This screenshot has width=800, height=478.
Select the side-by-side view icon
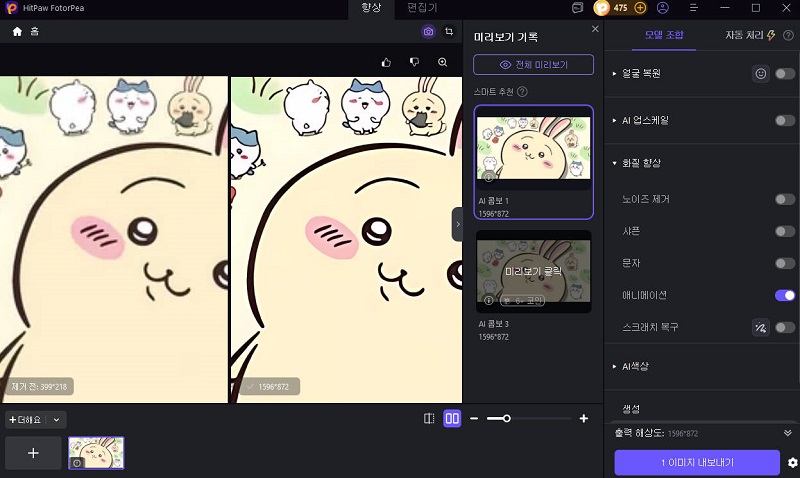point(452,418)
